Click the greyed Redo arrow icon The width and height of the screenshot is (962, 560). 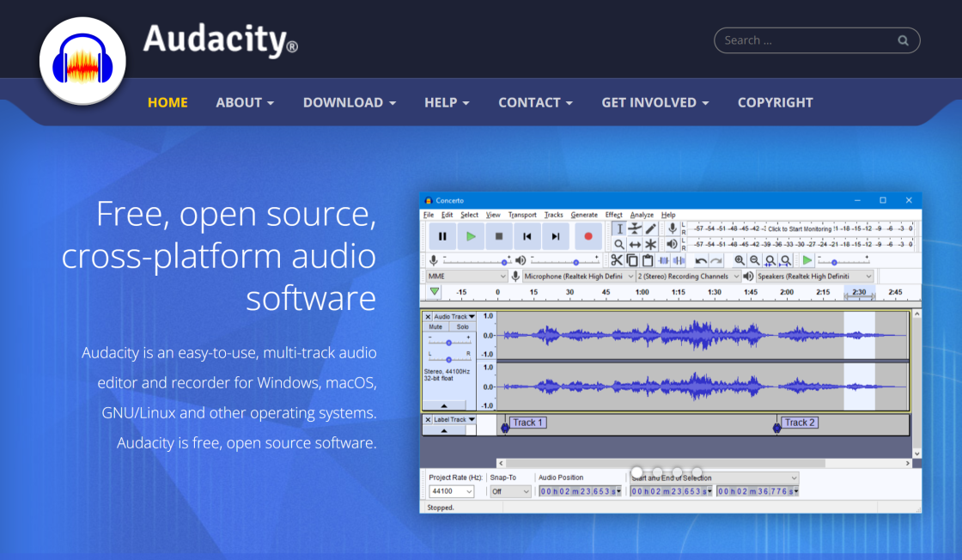pyautogui.click(x=716, y=260)
